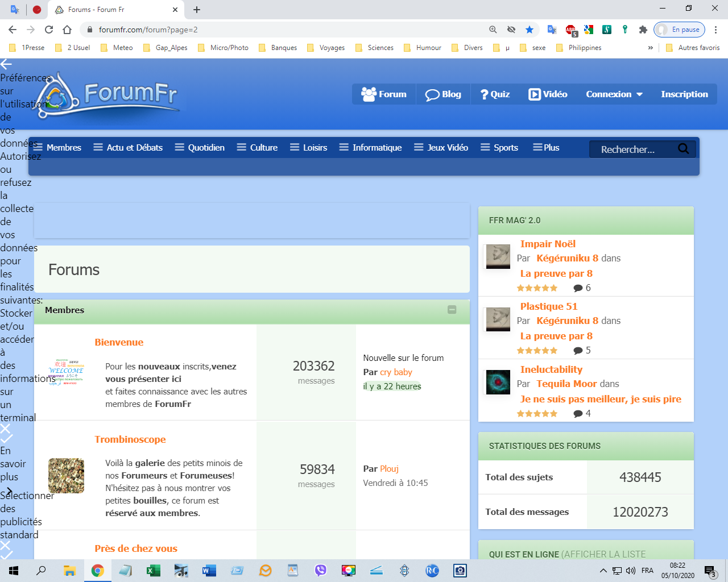The width and height of the screenshot is (728, 582).
Task: Close the Forums - Forum Fr tab
Action: (x=175, y=10)
